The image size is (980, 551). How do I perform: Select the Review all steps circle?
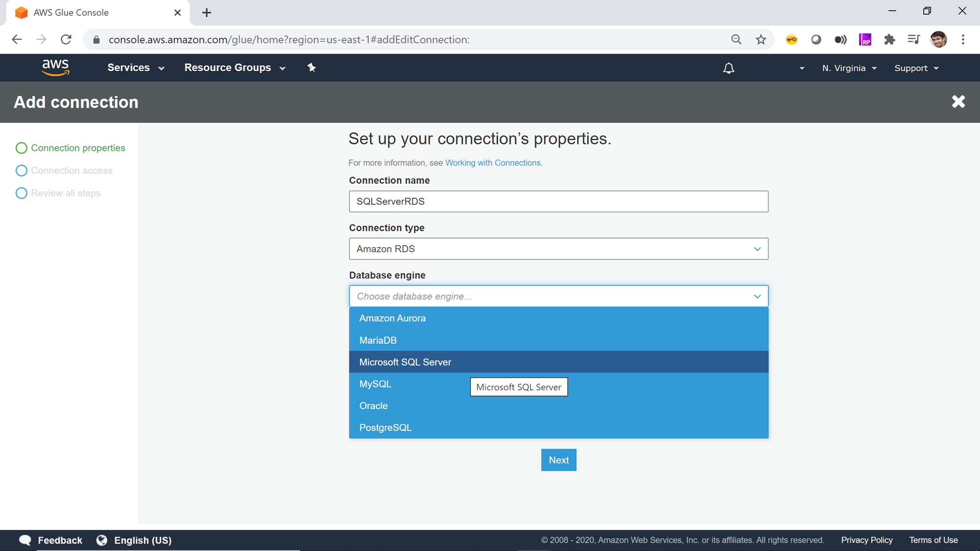(x=21, y=193)
